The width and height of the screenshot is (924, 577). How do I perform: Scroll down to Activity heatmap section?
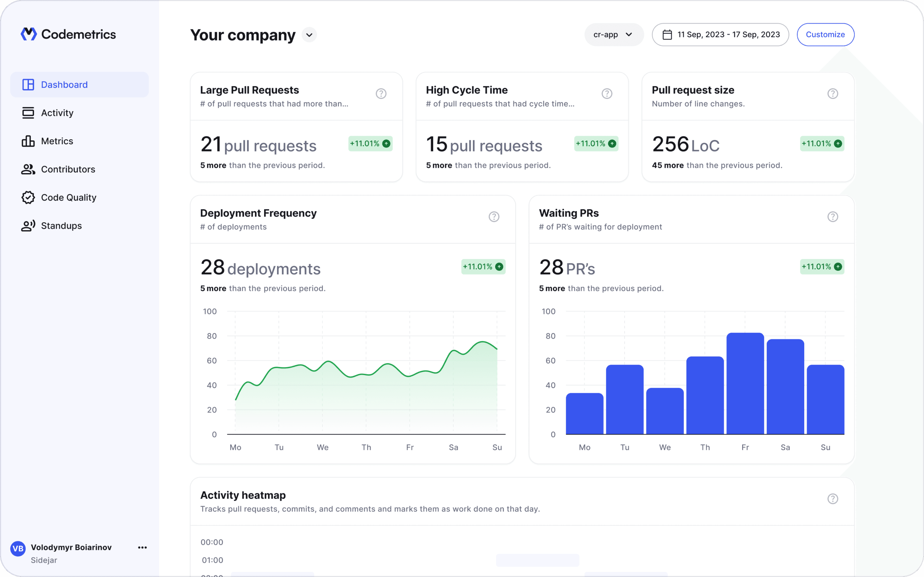243,495
